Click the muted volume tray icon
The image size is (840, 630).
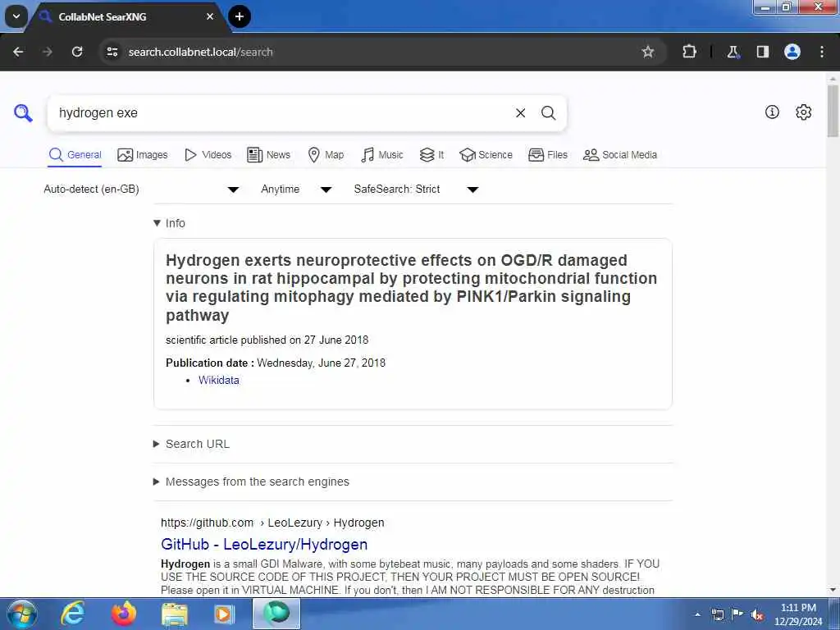[757, 615]
